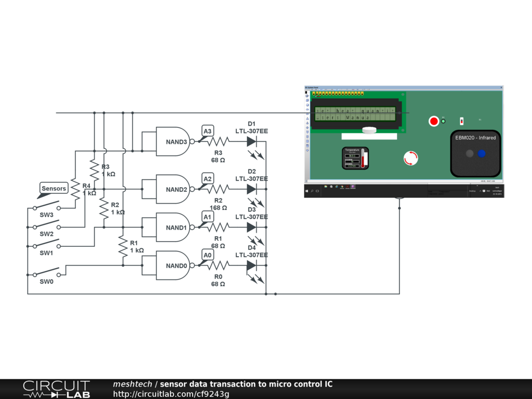This screenshot has height=399, width=532.
Task: Click the 68 Ω R3 resistor after NAND3
Action: click(x=218, y=142)
